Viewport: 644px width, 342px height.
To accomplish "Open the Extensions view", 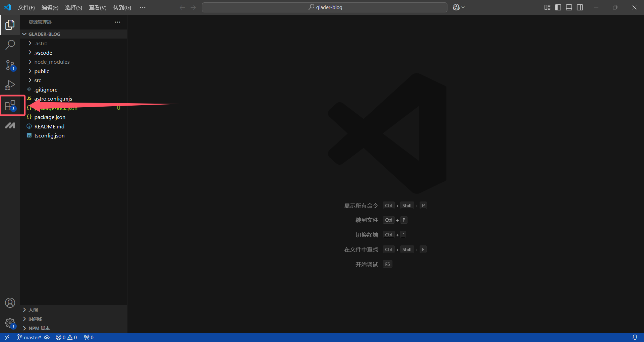I will pos(10,106).
